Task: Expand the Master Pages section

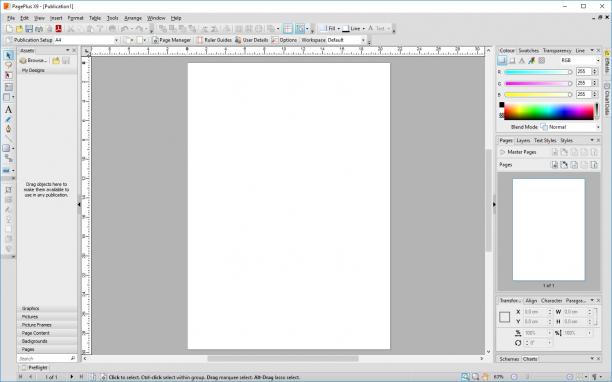Action: pos(502,152)
